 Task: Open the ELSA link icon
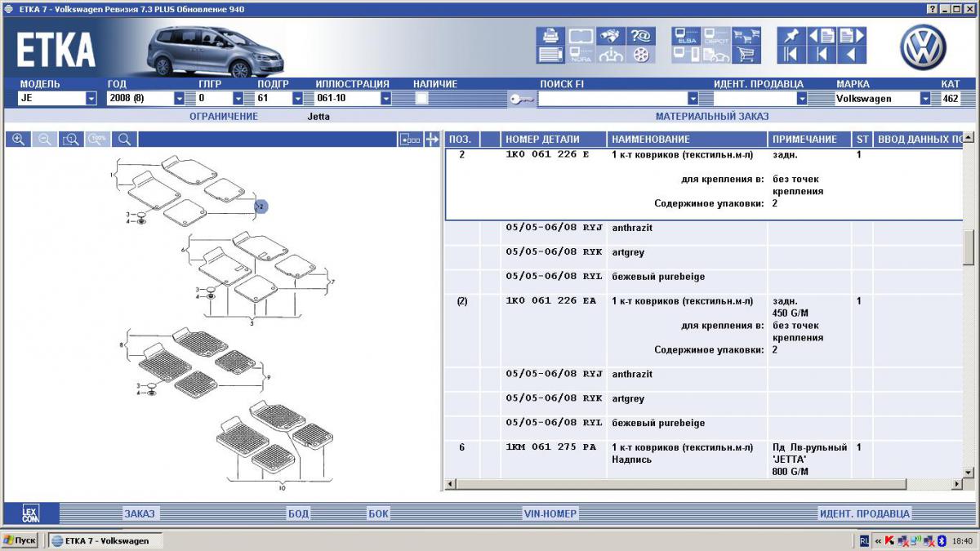click(686, 36)
